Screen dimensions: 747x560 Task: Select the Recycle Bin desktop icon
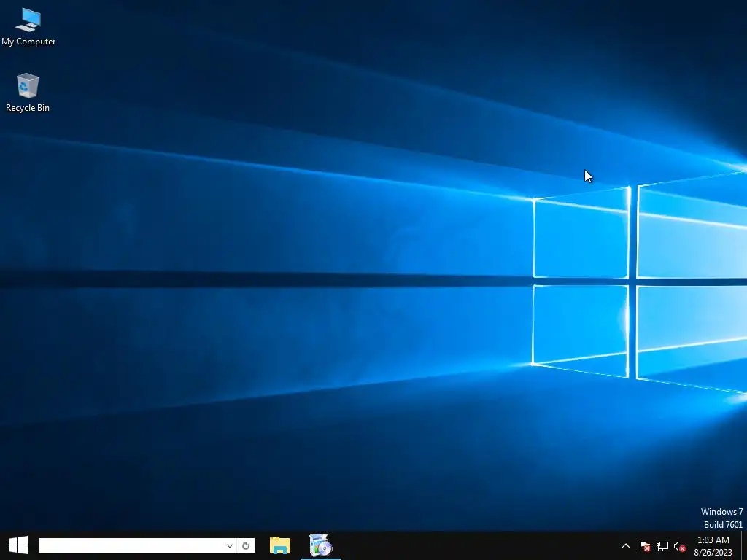(x=28, y=93)
